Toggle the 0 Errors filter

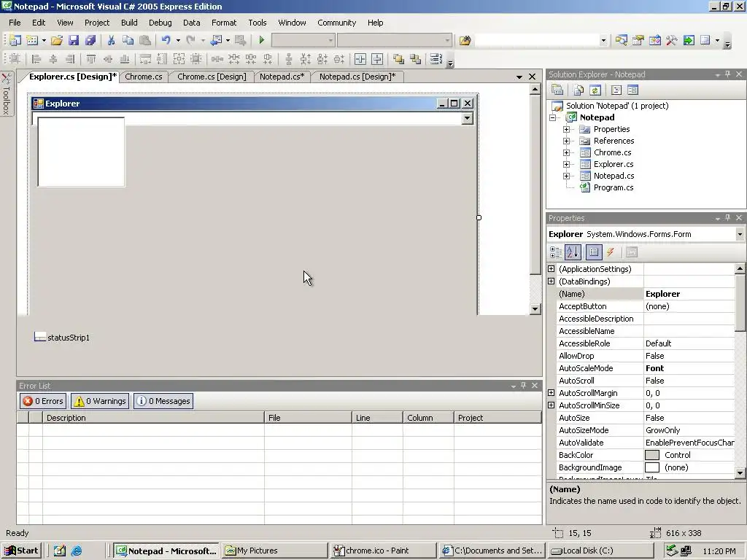click(x=43, y=401)
